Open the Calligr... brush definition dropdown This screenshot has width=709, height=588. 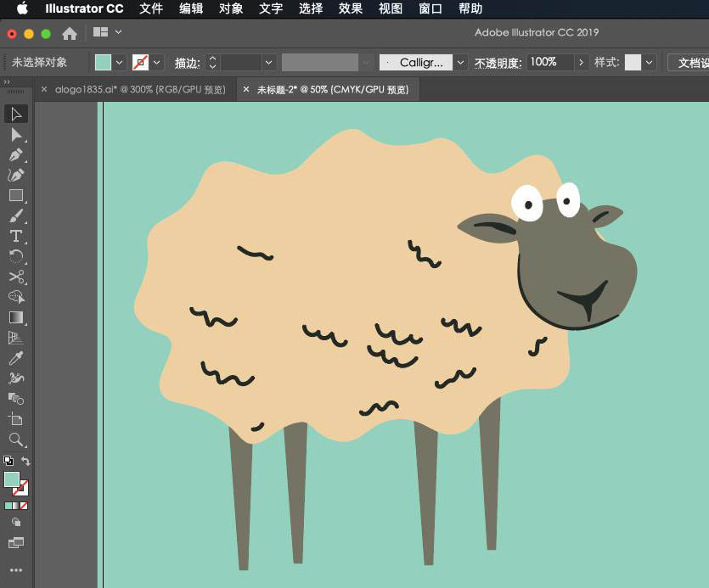[x=460, y=63]
